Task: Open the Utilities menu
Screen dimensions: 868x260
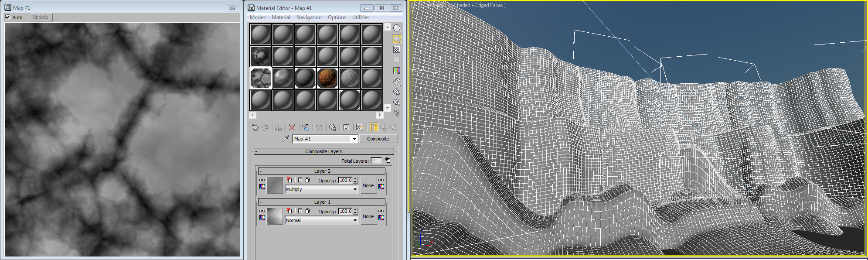Action: (x=361, y=17)
